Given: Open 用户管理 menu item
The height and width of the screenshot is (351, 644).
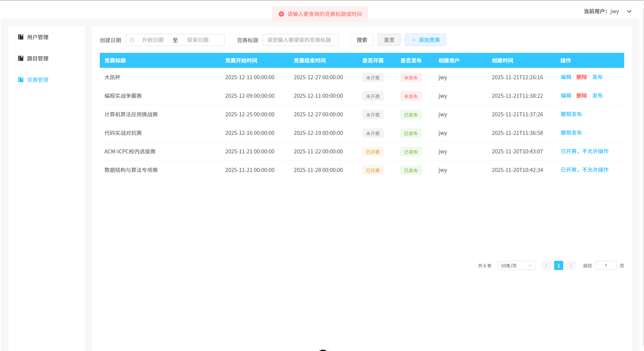Looking at the screenshot, I should click(x=38, y=37).
